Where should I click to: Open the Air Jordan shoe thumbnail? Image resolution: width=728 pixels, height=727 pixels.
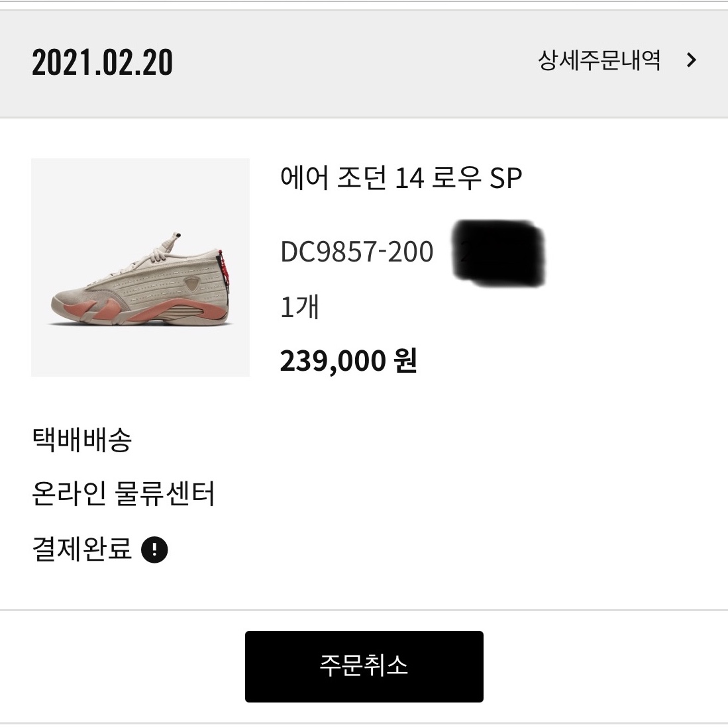pos(140,267)
